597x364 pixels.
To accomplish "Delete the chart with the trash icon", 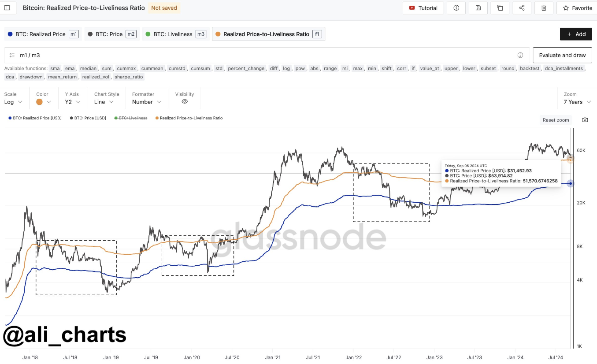I will [544, 8].
